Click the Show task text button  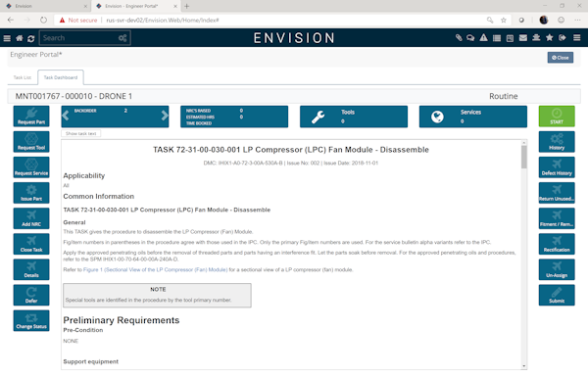pyautogui.click(x=81, y=133)
